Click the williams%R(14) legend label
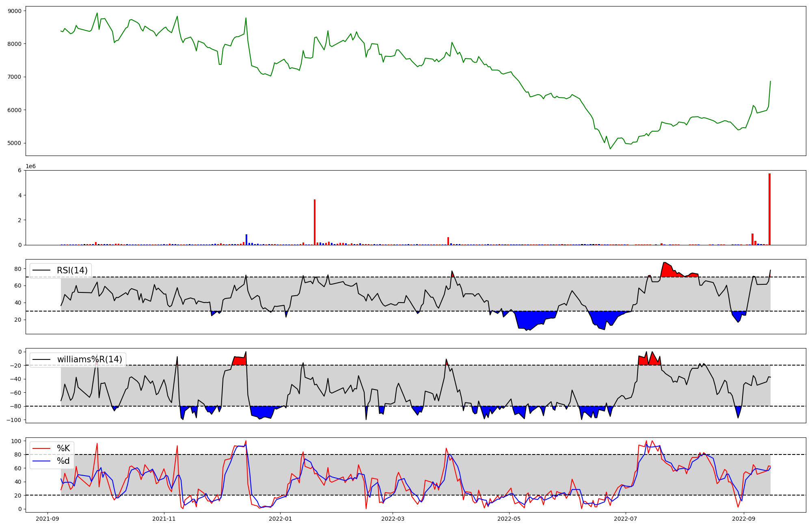The width and height of the screenshot is (812, 528). click(x=89, y=359)
